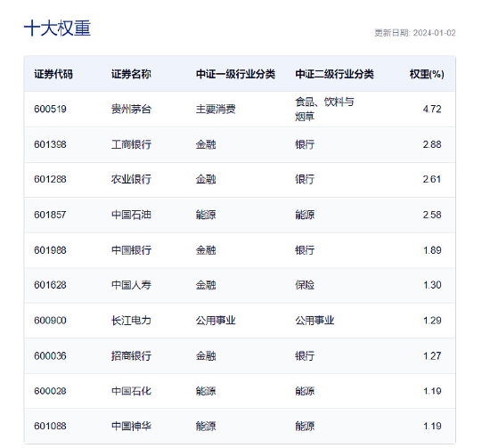The width and height of the screenshot is (490, 448).
Task: Select security code 601398
Action: click(50, 144)
